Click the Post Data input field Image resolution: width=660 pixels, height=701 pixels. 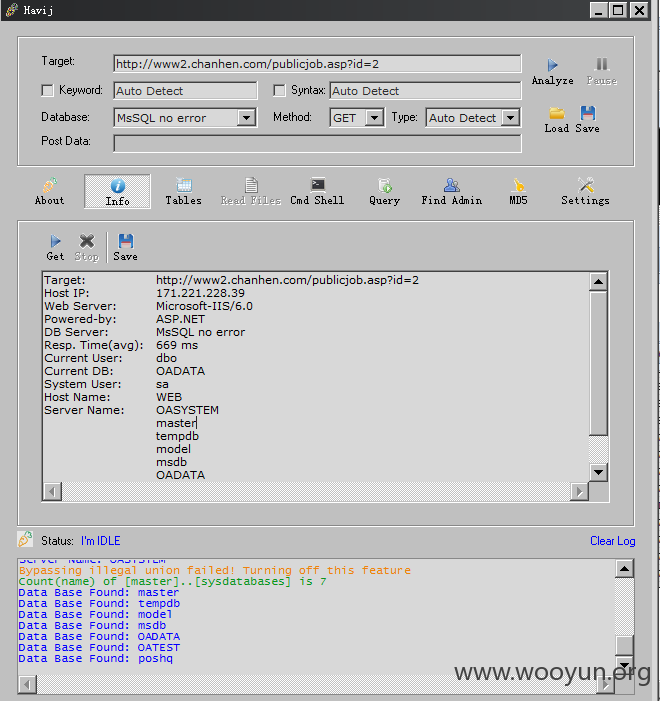[317, 144]
